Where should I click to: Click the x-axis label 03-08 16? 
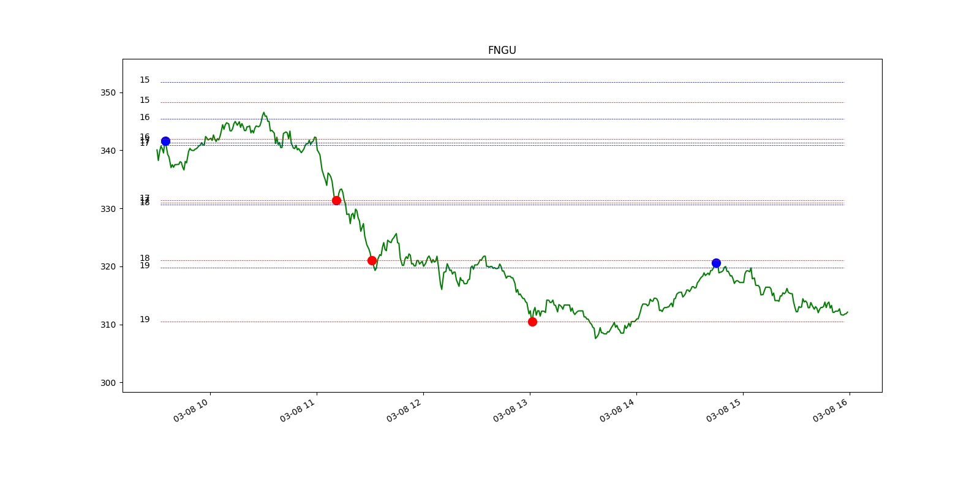[x=831, y=410]
